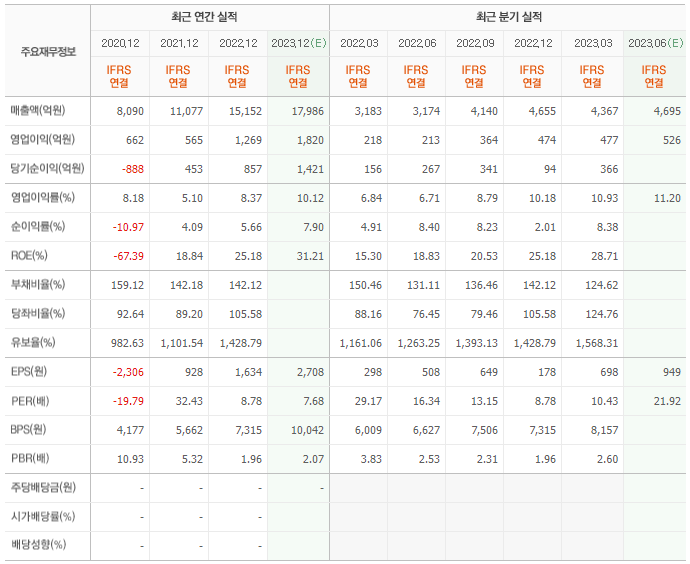
Task: Click revenue value 15,152
Action: pyautogui.click(x=246, y=111)
